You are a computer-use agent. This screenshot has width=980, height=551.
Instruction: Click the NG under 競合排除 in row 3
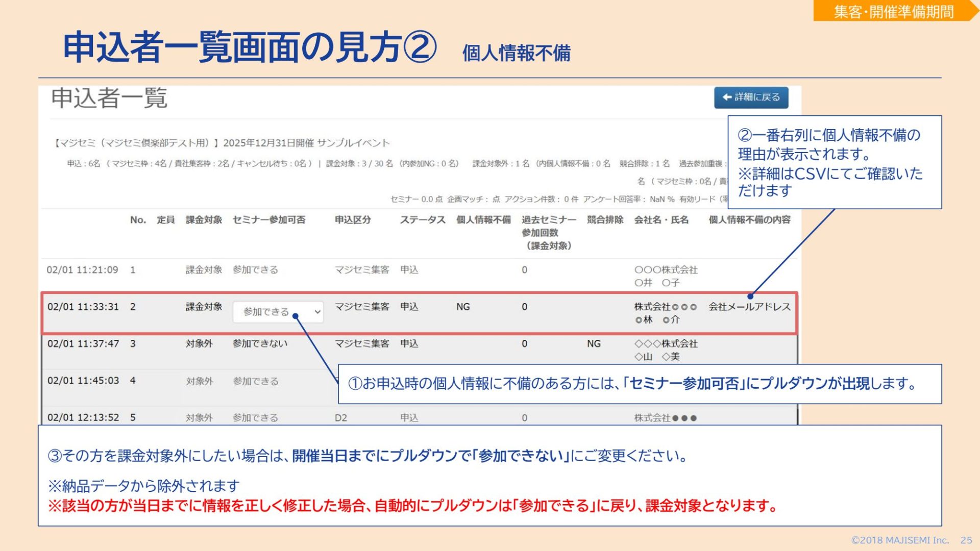pyautogui.click(x=594, y=344)
